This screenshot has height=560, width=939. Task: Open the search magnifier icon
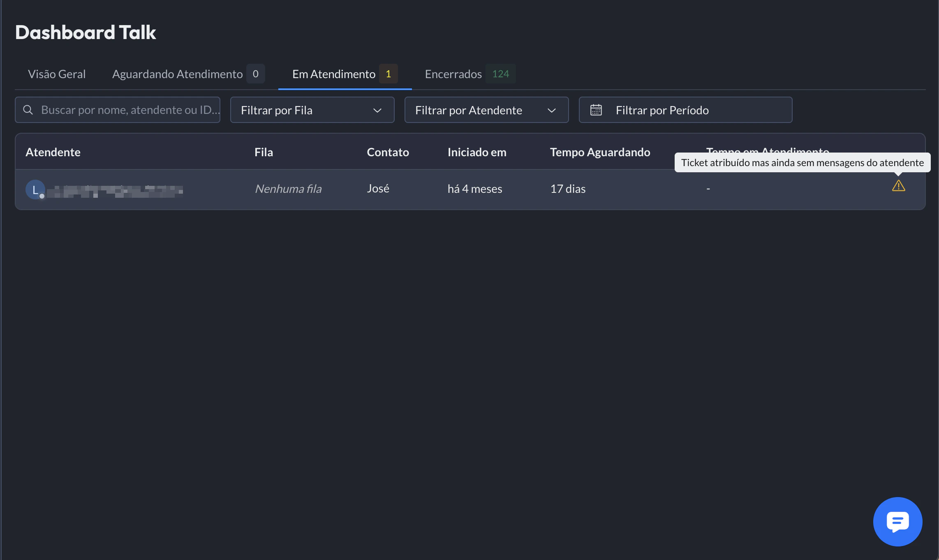[x=28, y=110]
